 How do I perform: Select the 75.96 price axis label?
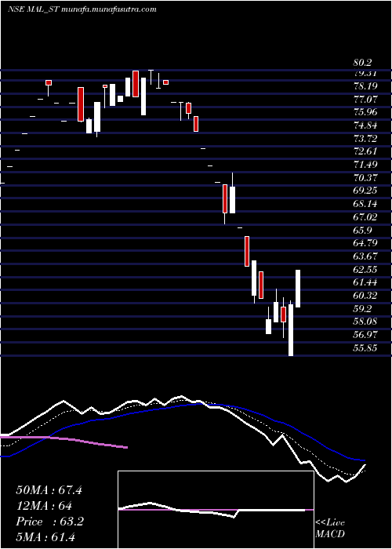click(366, 112)
